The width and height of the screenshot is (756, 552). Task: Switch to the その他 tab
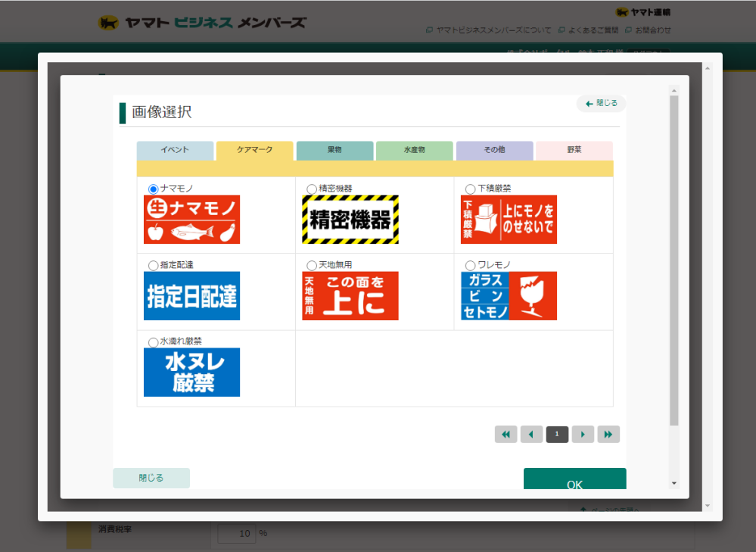tap(495, 151)
